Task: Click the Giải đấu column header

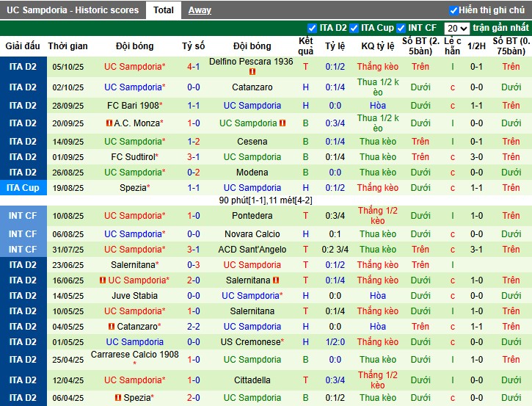Action: [23, 46]
